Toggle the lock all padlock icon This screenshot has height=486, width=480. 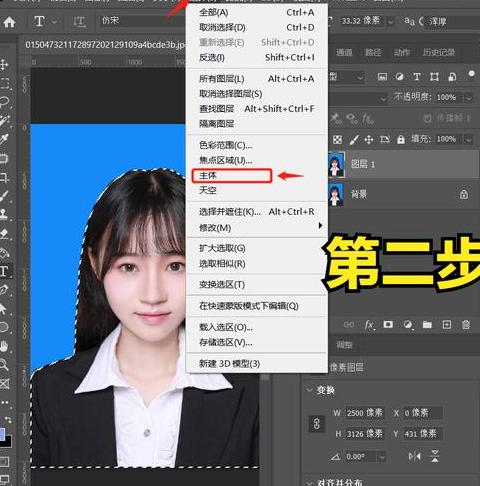coord(401,139)
